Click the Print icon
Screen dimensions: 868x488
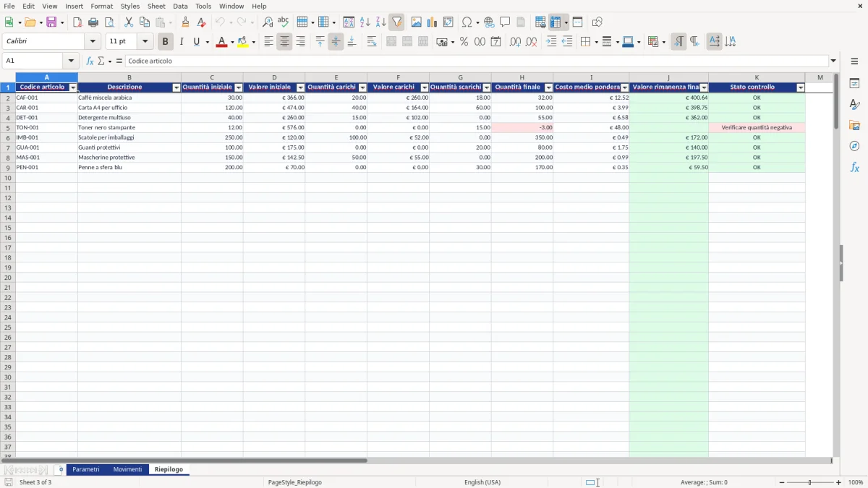93,22
